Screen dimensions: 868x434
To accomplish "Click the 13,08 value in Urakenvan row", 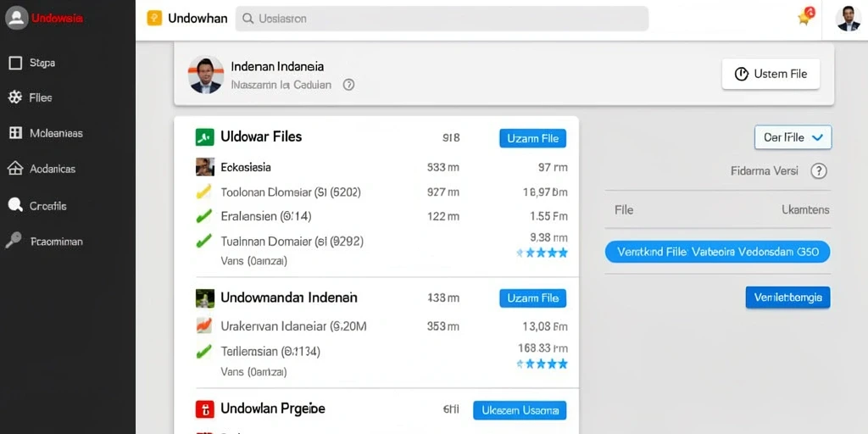I will [545, 326].
